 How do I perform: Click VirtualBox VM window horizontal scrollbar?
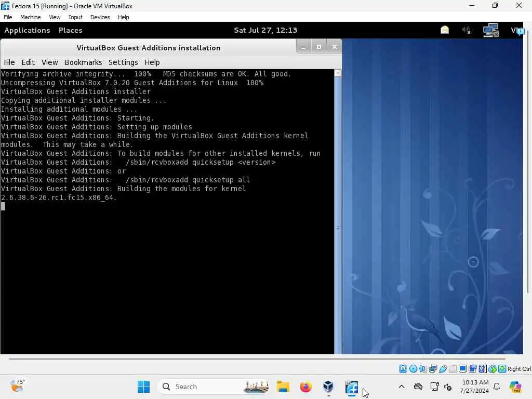coord(257,358)
